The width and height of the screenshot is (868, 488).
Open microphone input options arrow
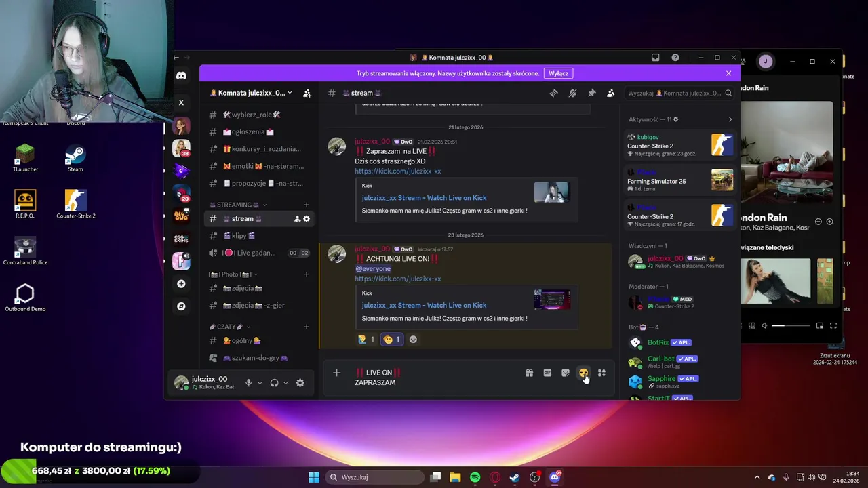pos(260,383)
